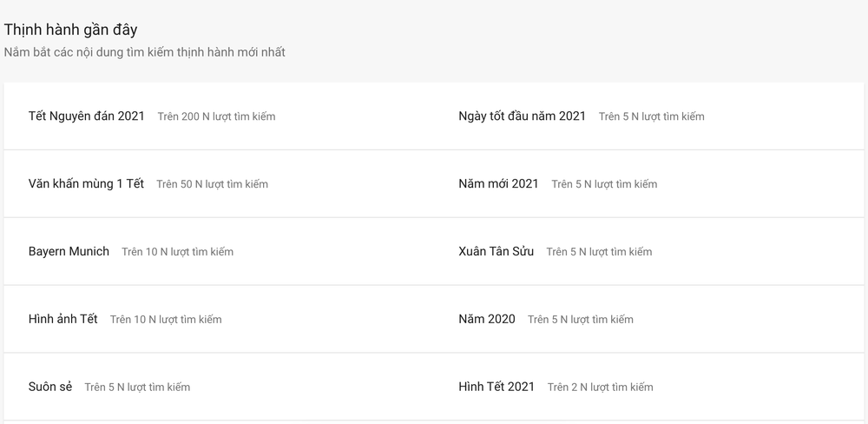
Task: Open the Hình ảnh Tết trending item
Action: pos(62,319)
